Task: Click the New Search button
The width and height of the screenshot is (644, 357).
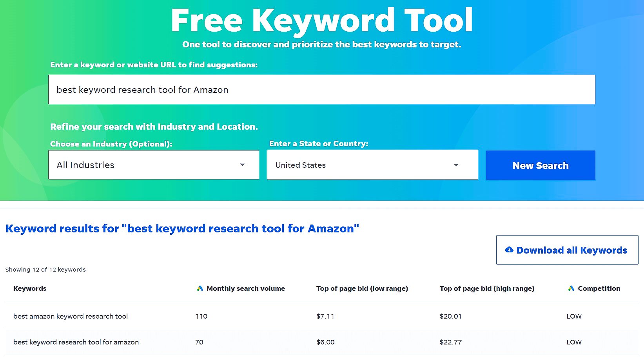Action: (x=541, y=165)
